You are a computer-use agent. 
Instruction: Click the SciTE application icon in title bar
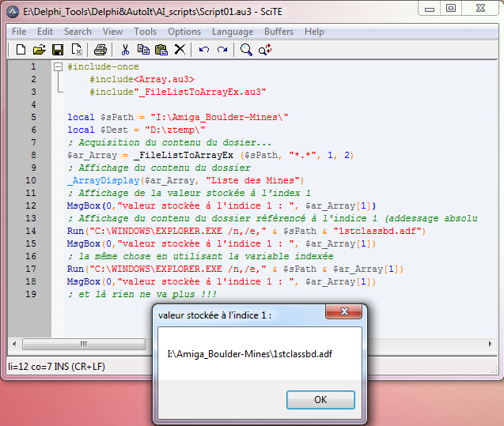coord(13,12)
